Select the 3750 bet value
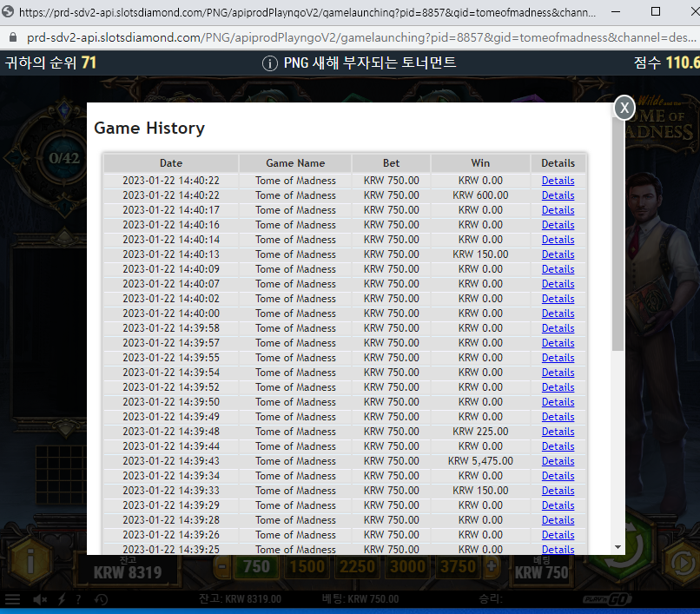The width and height of the screenshot is (700, 614). (458, 566)
